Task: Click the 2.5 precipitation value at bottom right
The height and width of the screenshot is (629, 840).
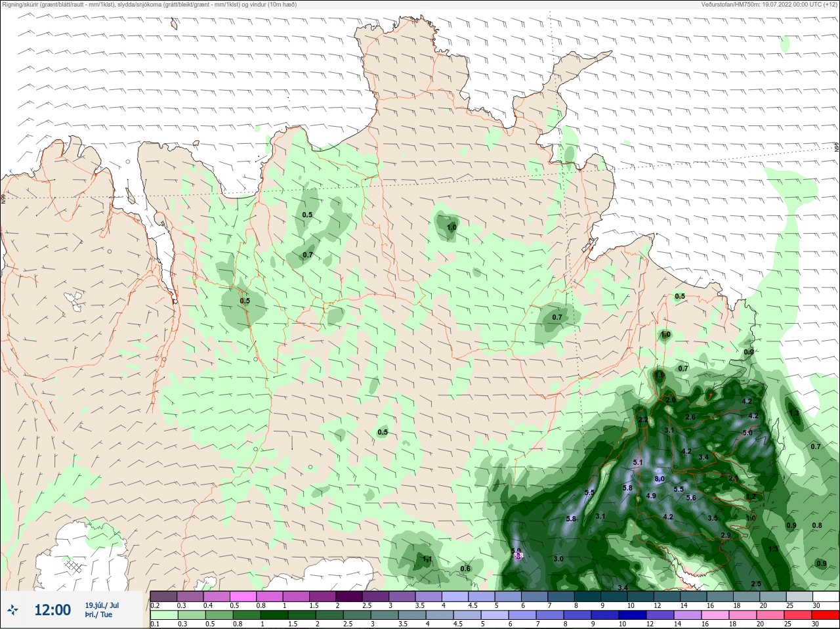Action: tap(756, 584)
